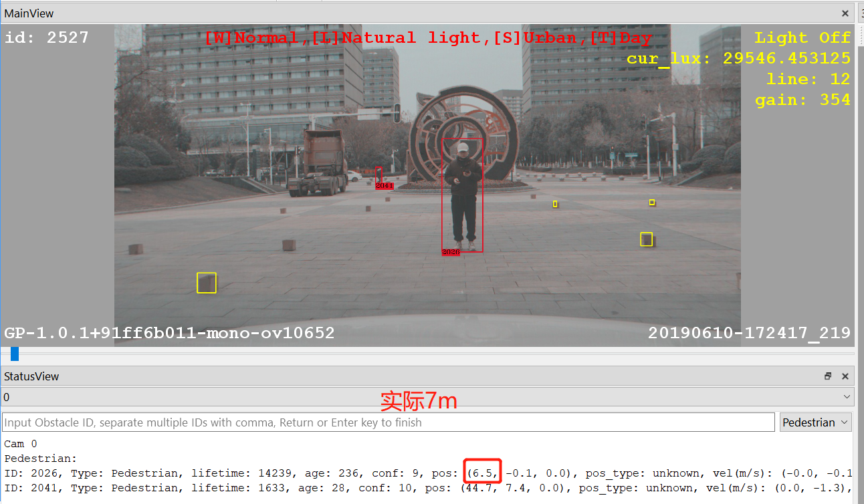Click the Light Off status text
This screenshot has width=864, height=504.
click(x=802, y=37)
